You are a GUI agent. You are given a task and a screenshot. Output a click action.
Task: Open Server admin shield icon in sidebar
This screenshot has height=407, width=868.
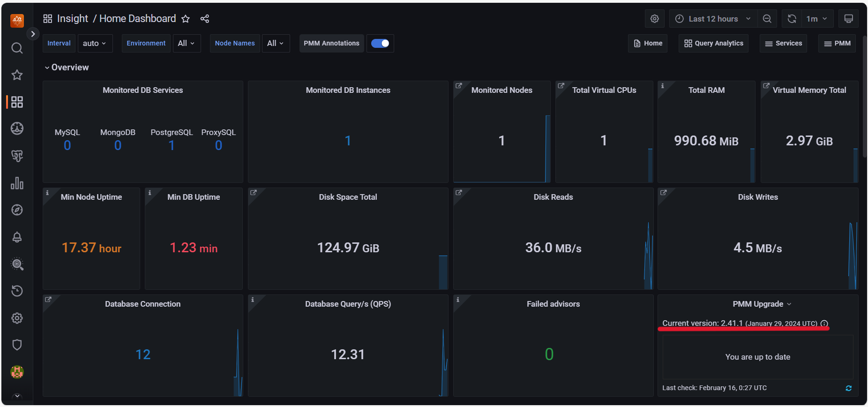point(17,345)
